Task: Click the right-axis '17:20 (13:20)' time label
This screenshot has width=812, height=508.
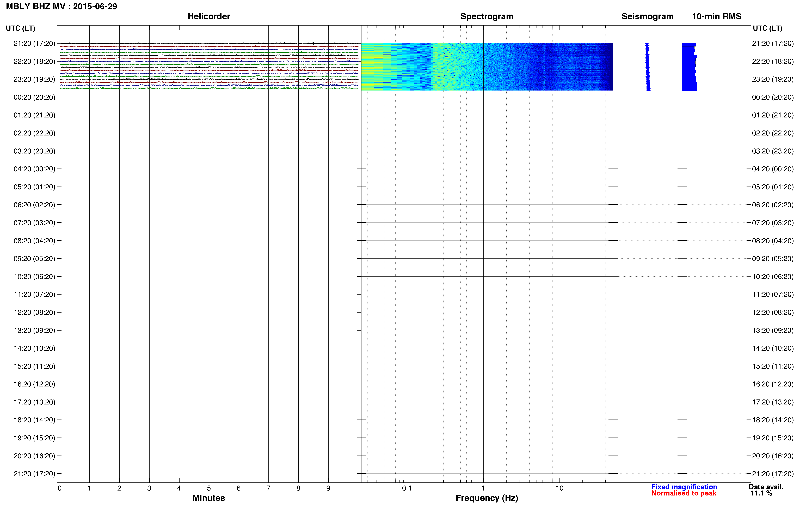Action: pyautogui.click(x=773, y=402)
